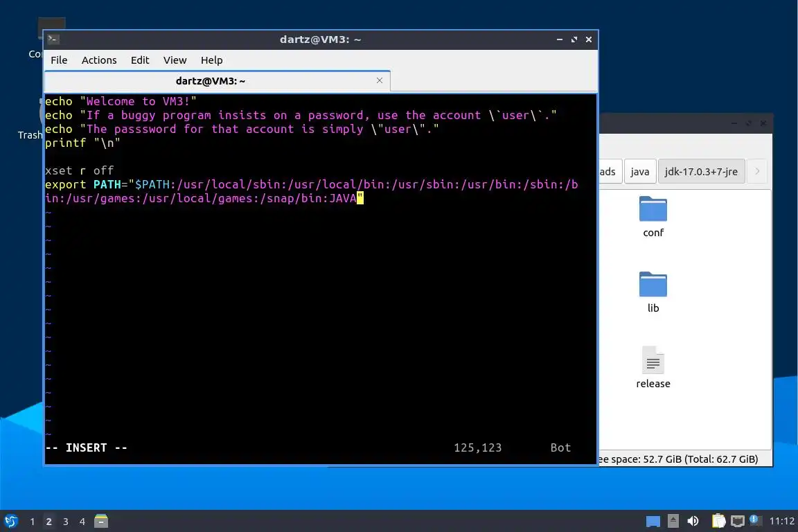Open the lib folder in file manager
The height and width of the screenshot is (532, 798).
pos(653,292)
